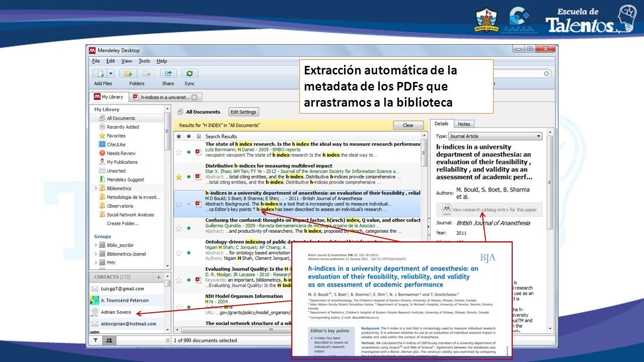The width and height of the screenshot is (644, 362).
Task: Open Unsorted in sidebar
Action: [x=116, y=171]
